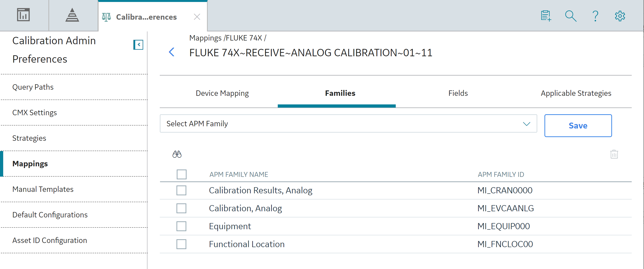Switch to the Applicable Strategies tab

tap(576, 93)
